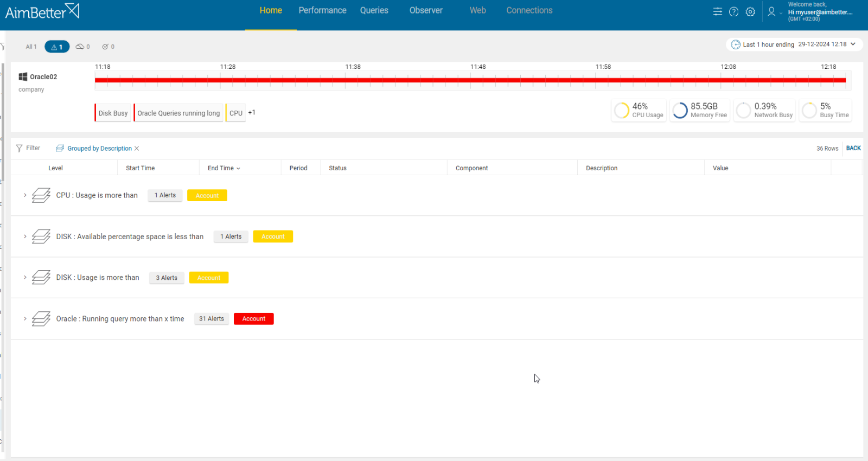The width and height of the screenshot is (868, 461).
Task: Remove the Grouped by Description grouping
Action: (x=137, y=148)
